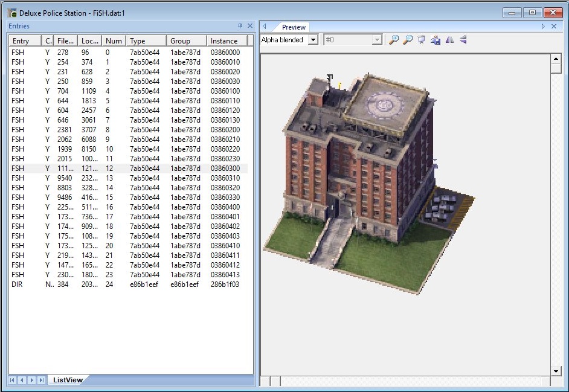Click the preview scrollbar down arrow

[x=556, y=371]
